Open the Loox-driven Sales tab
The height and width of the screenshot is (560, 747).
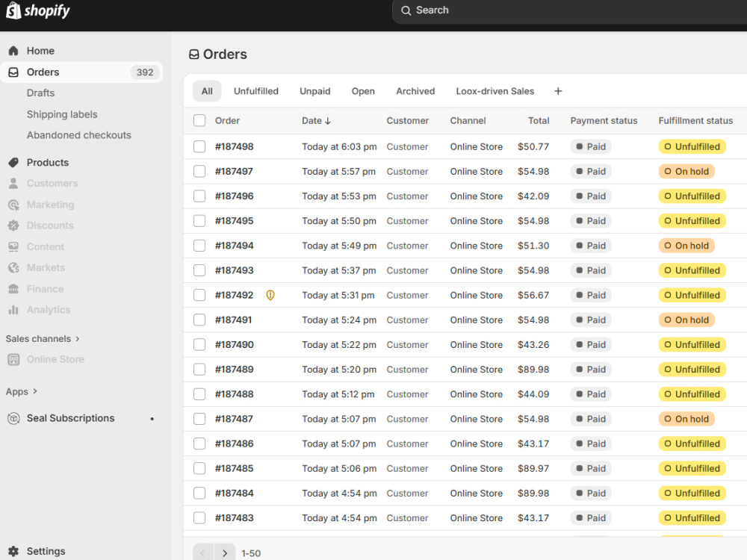click(495, 91)
